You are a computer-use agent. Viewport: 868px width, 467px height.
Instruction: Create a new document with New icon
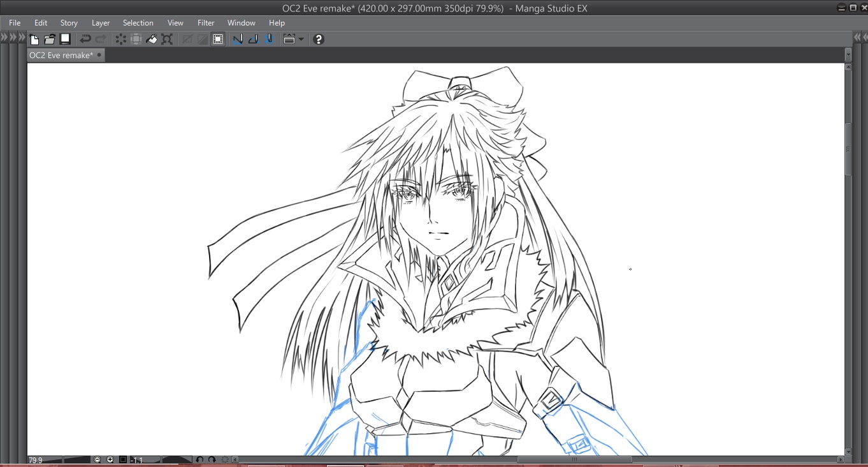tap(34, 40)
